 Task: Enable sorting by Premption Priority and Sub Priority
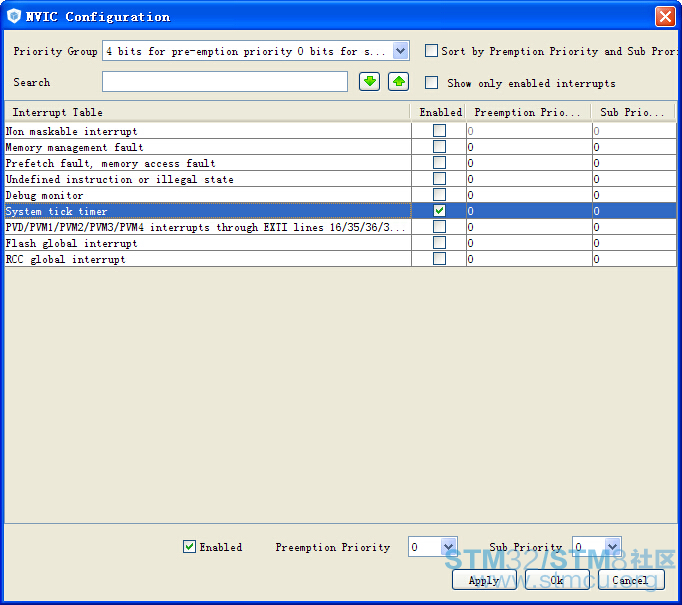431,51
